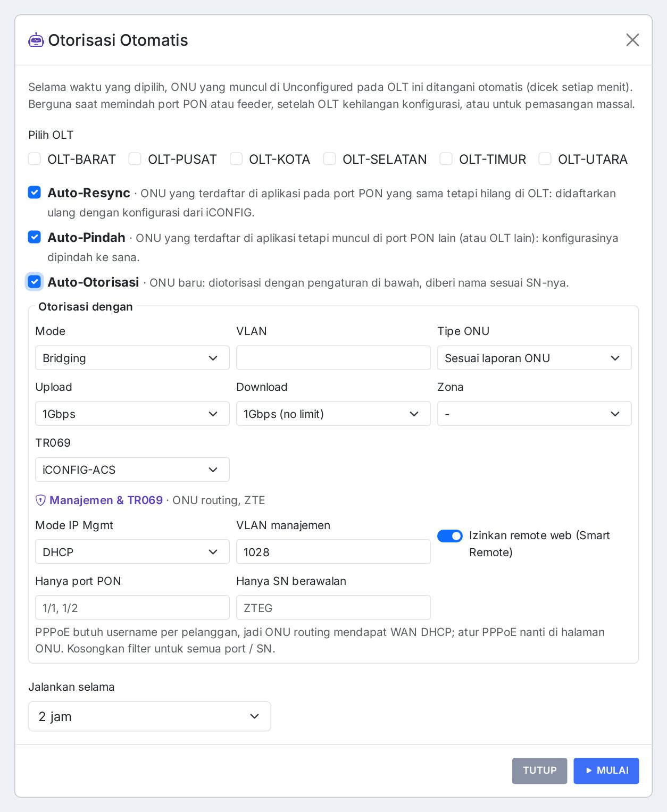Screen dimensions: 667x812
Task: Click the robot icon beside Otorisasi Otomatis
Action: pos(36,40)
